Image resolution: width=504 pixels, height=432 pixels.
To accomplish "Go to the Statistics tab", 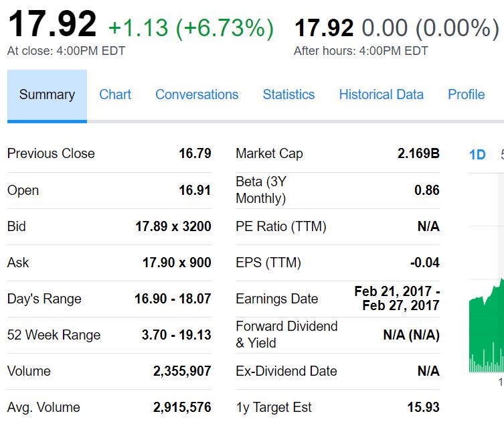I will (x=288, y=95).
